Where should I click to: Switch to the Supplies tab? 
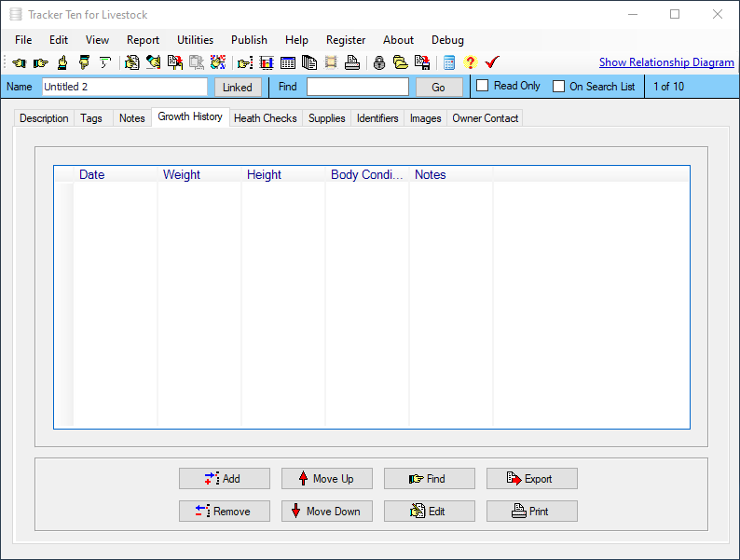(326, 118)
